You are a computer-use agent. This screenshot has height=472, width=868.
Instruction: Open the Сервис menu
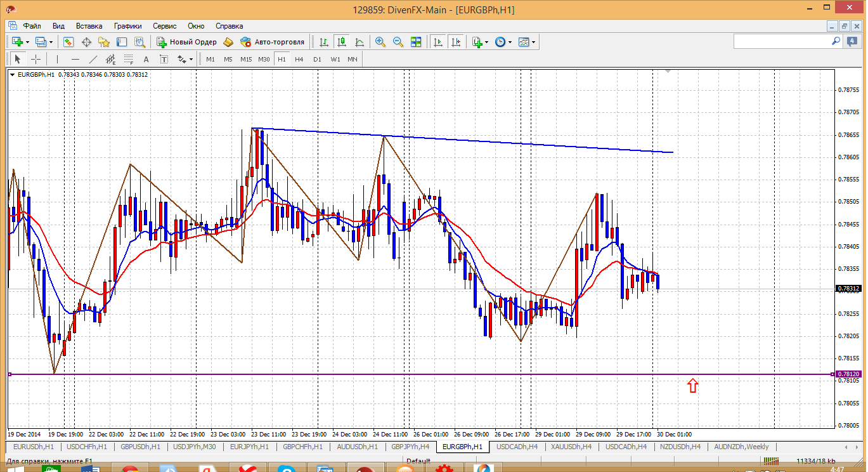pyautogui.click(x=165, y=26)
